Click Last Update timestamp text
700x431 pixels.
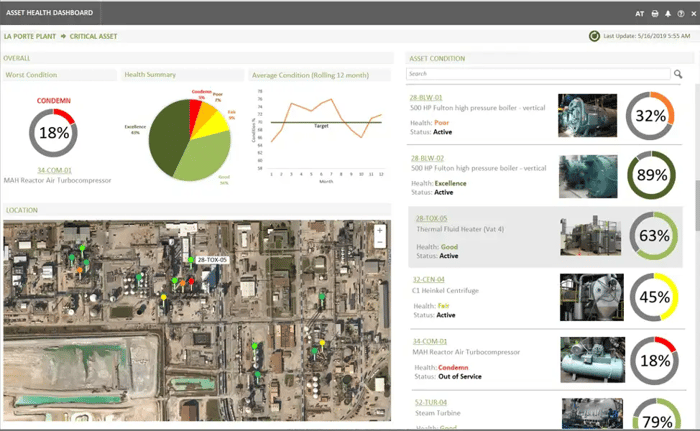[x=646, y=36]
